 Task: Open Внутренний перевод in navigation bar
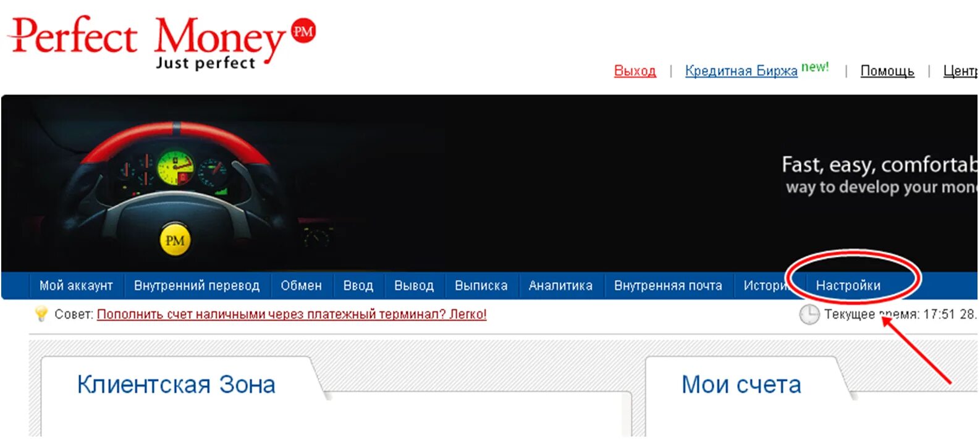(197, 286)
